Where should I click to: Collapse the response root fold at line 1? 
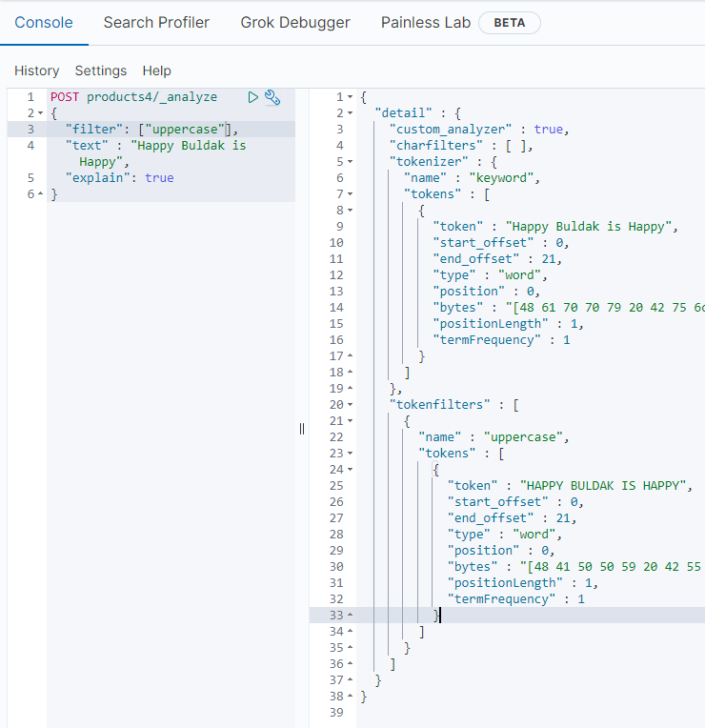(352, 97)
